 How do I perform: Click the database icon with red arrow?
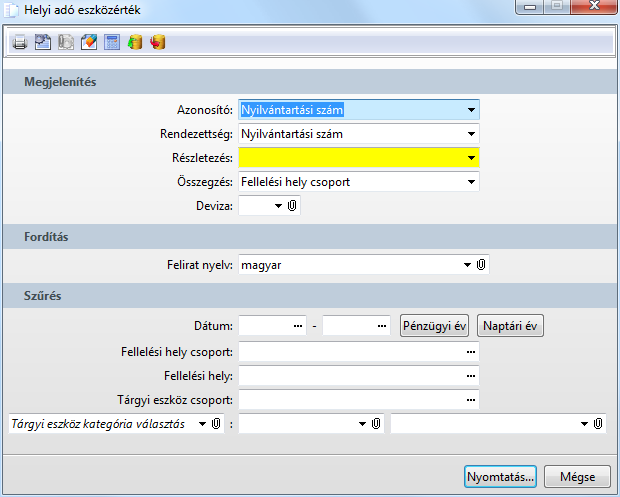click(x=158, y=42)
